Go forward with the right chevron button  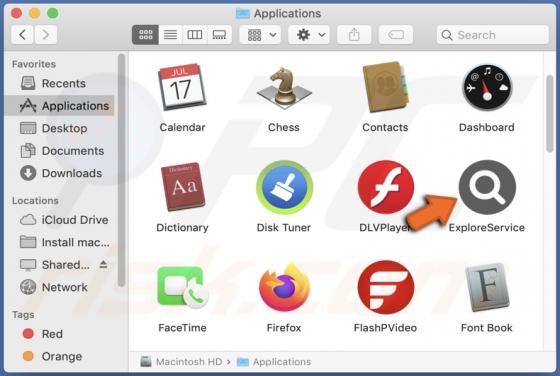point(45,35)
